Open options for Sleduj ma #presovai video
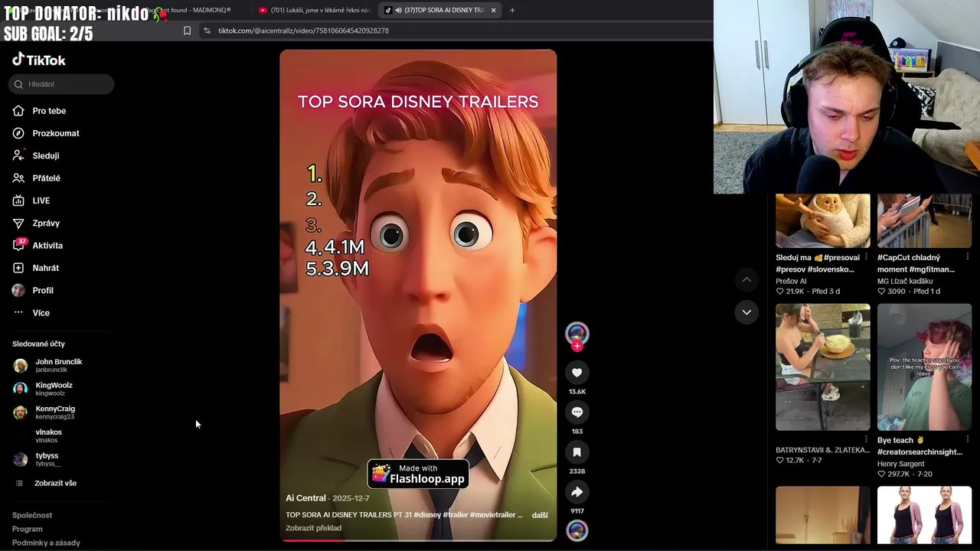The image size is (980, 551). coord(866,258)
